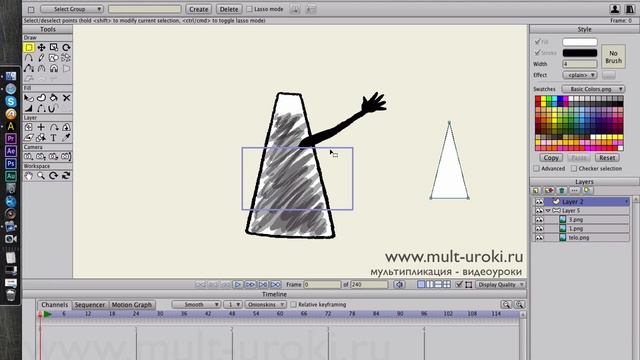Image resolution: width=640 pixels, height=360 pixels.
Task: Toggle the Stroke checkbox in Style
Action: [x=538, y=53]
